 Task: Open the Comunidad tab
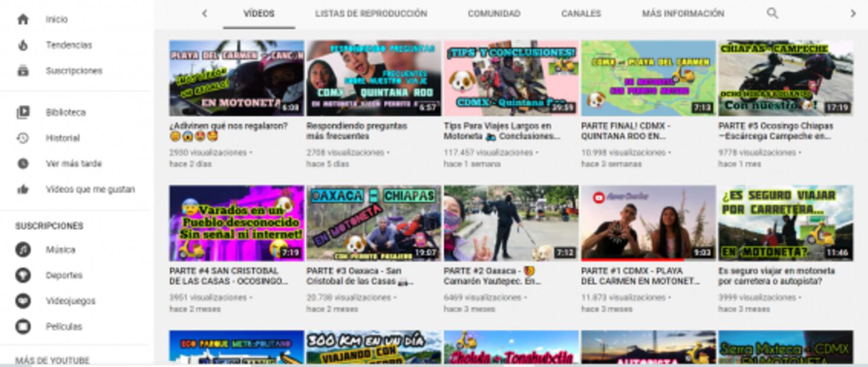click(x=494, y=14)
